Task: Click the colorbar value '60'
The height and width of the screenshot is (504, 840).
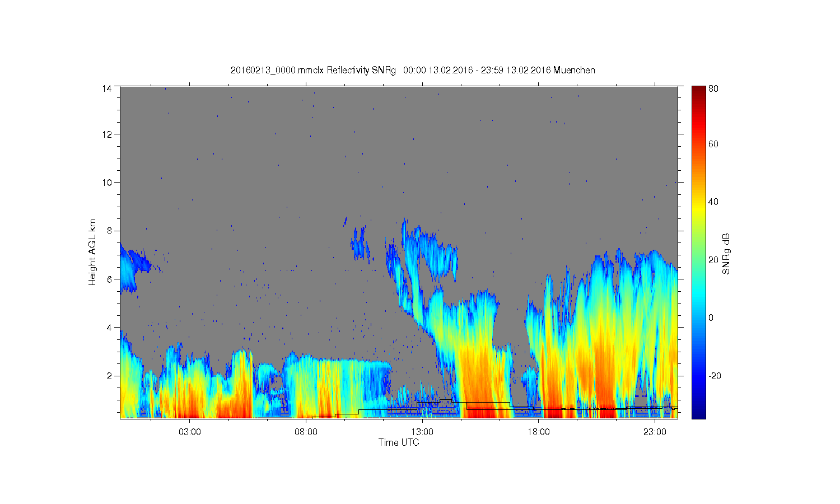Action: point(713,144)
